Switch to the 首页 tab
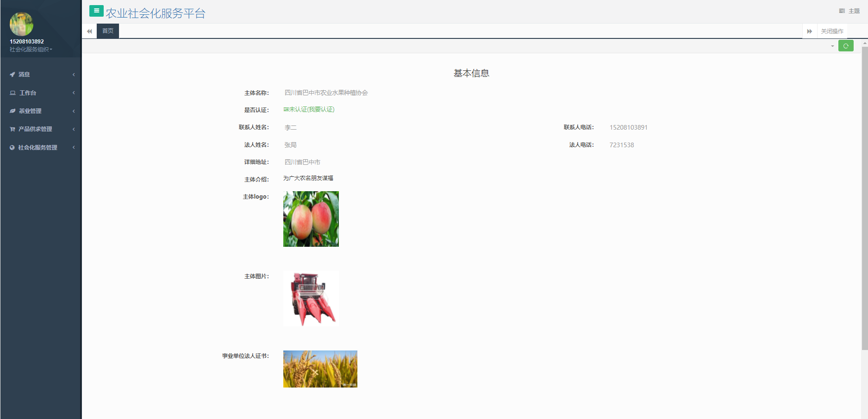Image resolution: width=868 pixels, height=419 pixels. point(108,31)
